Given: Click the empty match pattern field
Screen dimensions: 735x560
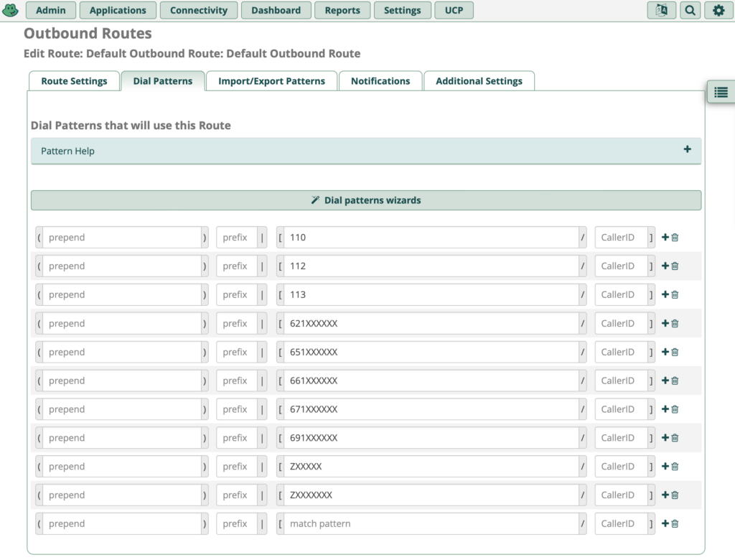Looking at the screenshot, I should [x=431, y=524].
